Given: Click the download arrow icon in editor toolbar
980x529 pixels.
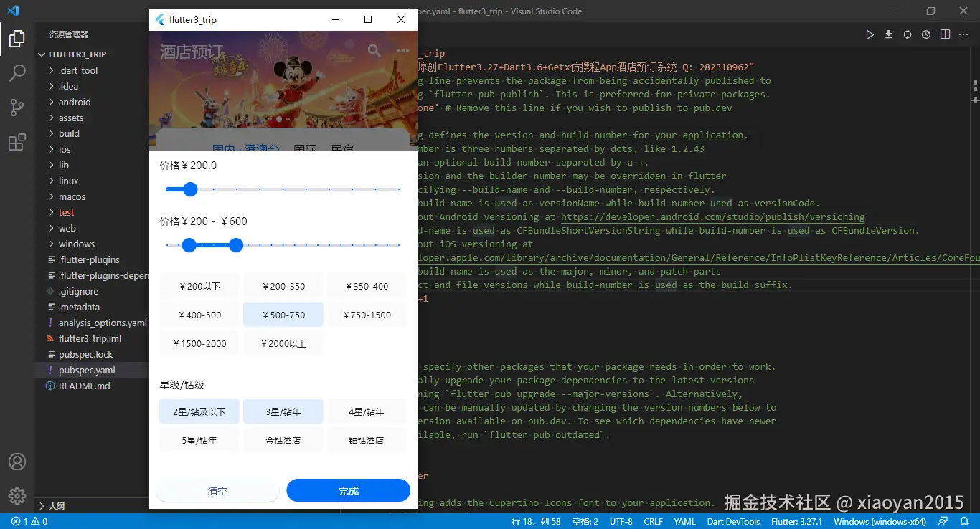Looking at the screenshot, I should tap(889, 34).
